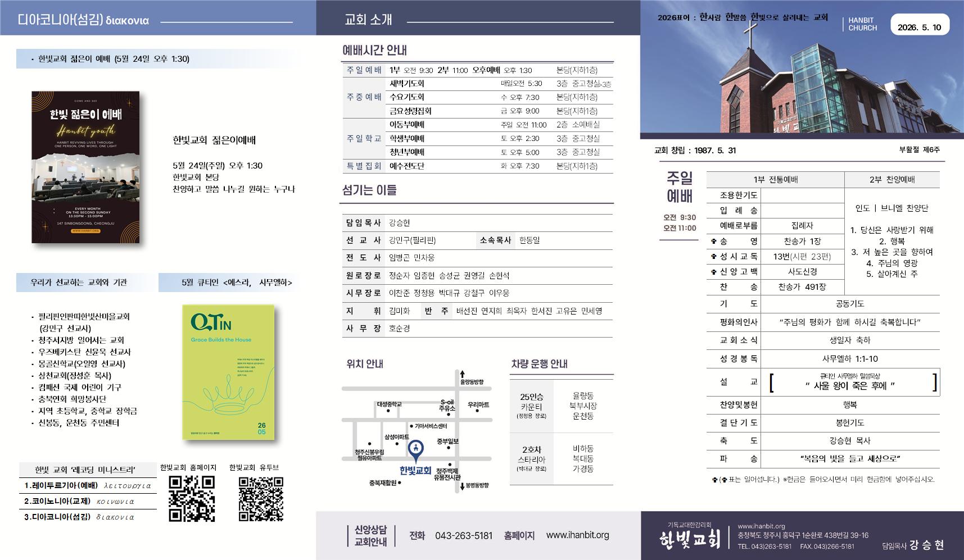The image size is (964, 560).
Task: Click the 사도신경 cell
Action: coord(802,272)
